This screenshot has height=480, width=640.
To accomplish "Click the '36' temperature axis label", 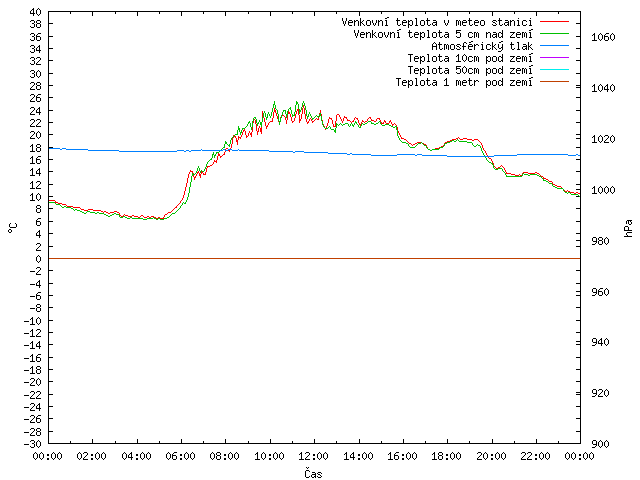I will coord(36,37).
